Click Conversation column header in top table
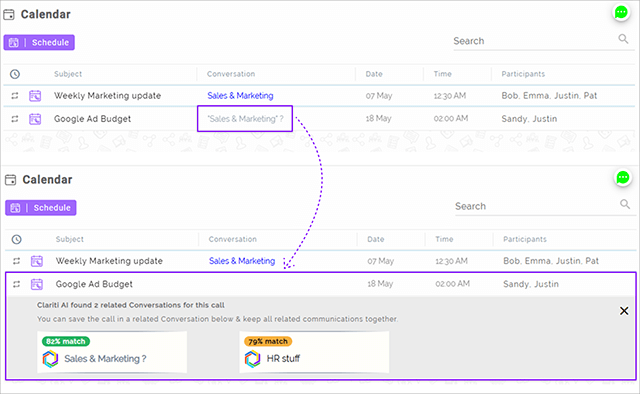This screenshot has width=640, height=394. click(231, 74)
